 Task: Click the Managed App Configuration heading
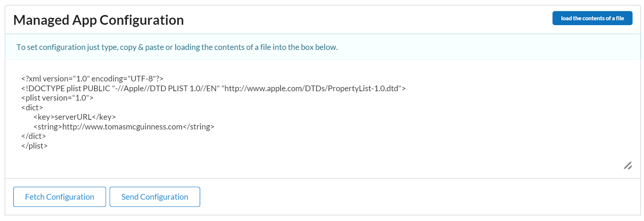tap(98, 20)
